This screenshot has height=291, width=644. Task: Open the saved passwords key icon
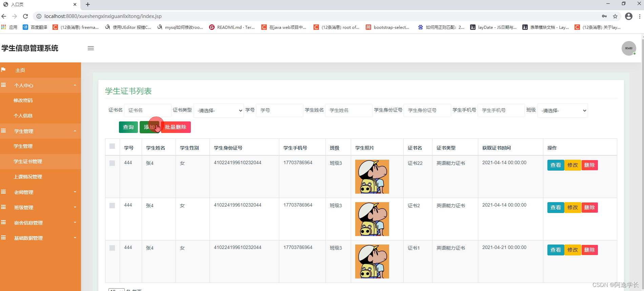coord(604,16)
